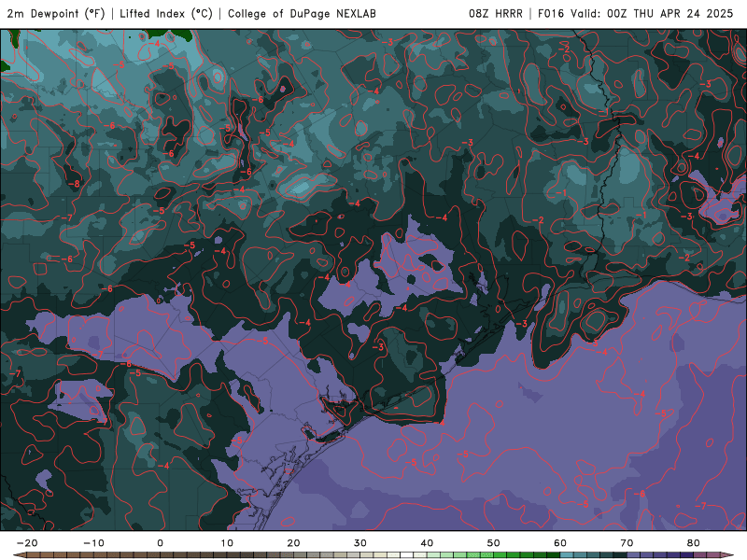The width and height of the screenshot is (747, 560).
Task: Click the 40 color scale label
Action: 427,543
